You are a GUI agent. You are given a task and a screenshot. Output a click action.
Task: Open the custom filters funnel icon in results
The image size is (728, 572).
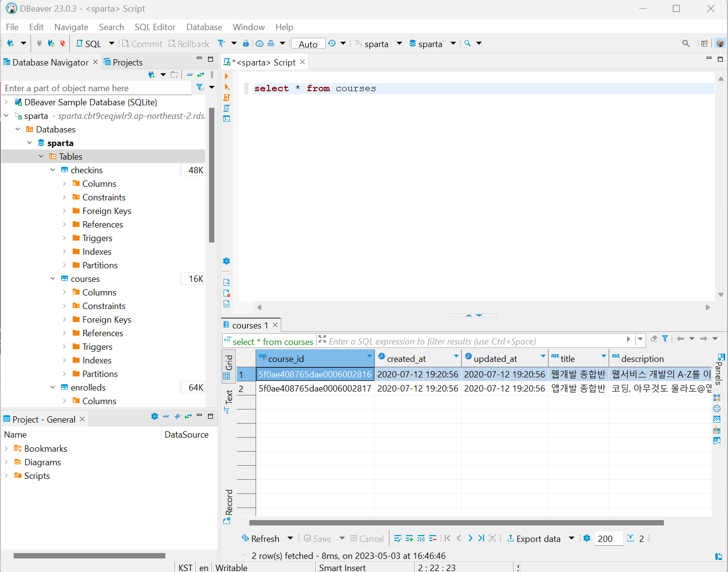pos(665,339)
